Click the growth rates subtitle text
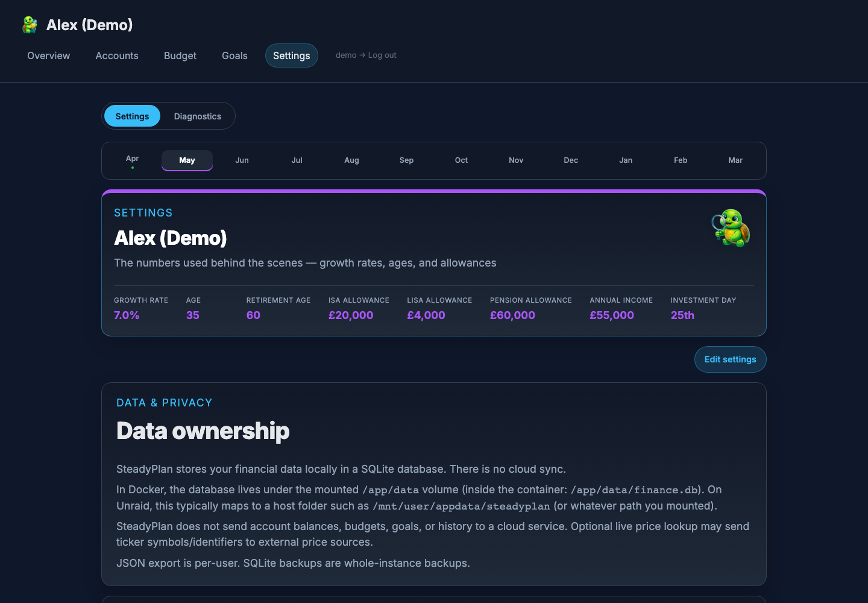Image resolution: width=868 pixels, height=603 pixels. 305,263
